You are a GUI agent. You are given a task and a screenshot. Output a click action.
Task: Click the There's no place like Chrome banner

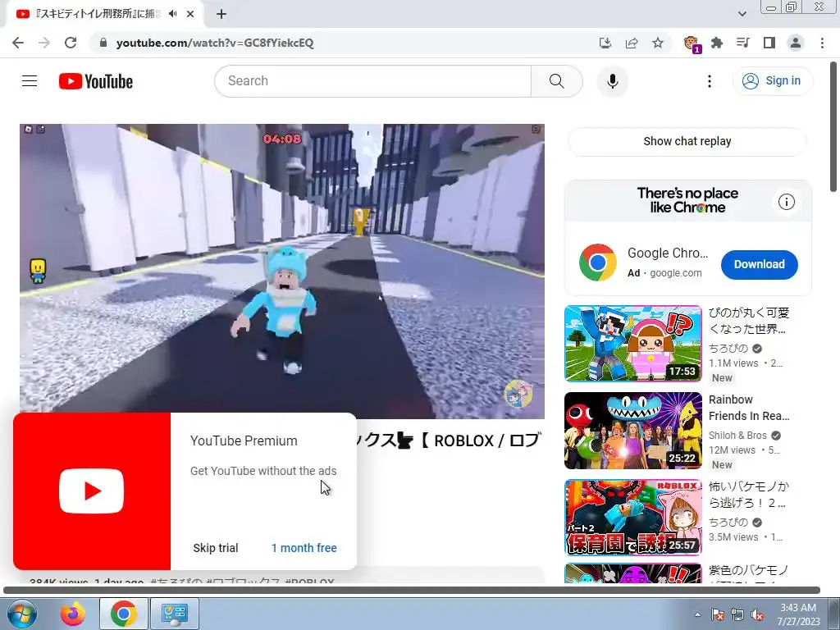pos(687,200)
